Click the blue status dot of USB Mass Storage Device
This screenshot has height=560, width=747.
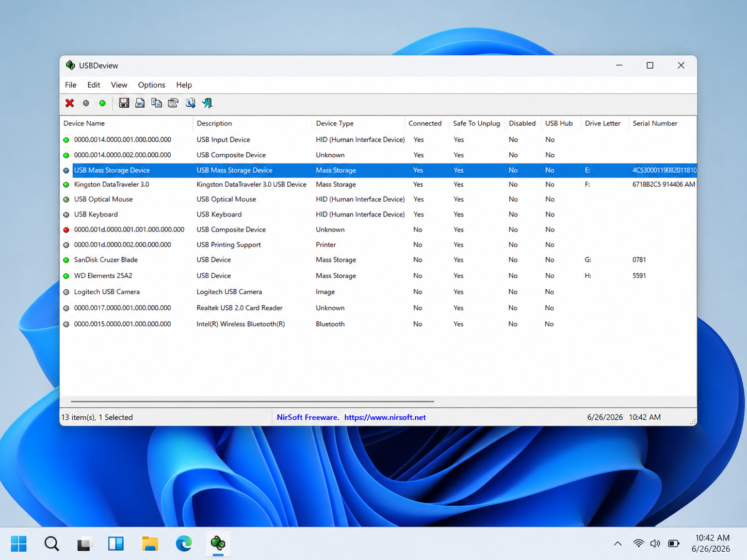[x=66, y=171]
